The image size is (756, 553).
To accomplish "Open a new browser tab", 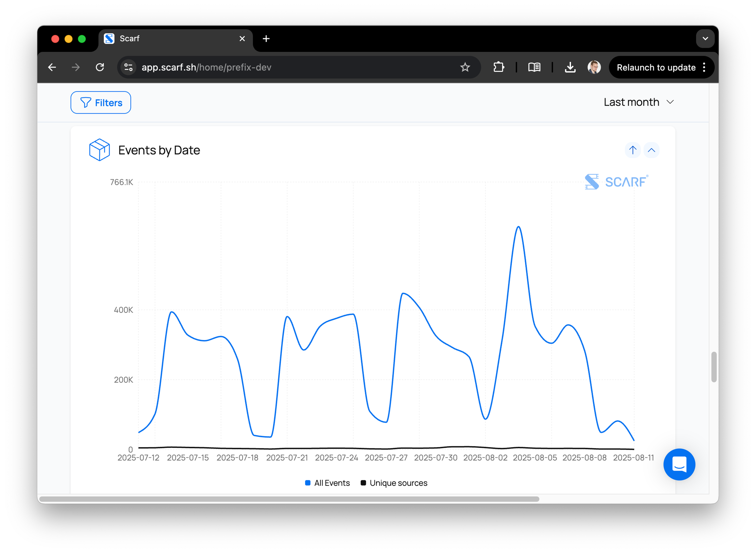I will click(266, 39).
